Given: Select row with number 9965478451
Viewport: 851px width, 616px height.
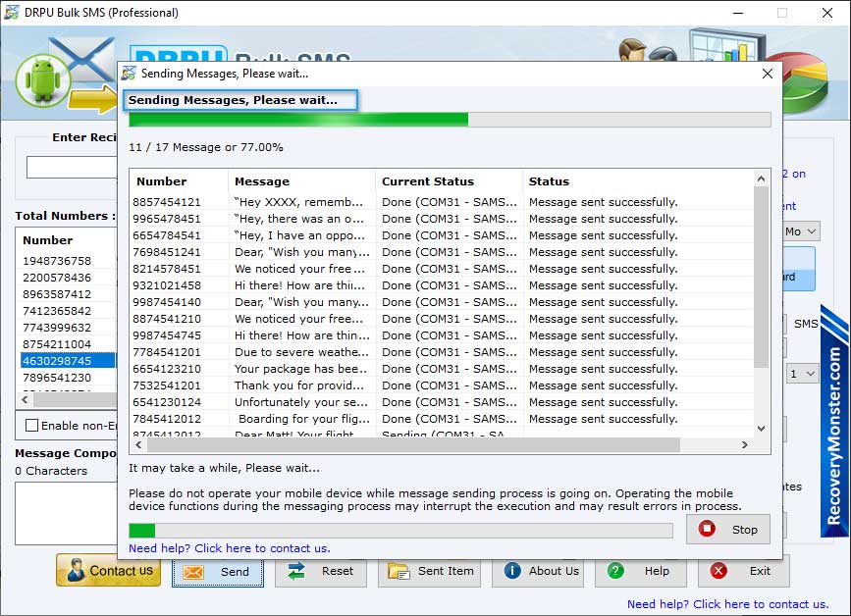Looking at the screenshot, I should tap(442, 219).
